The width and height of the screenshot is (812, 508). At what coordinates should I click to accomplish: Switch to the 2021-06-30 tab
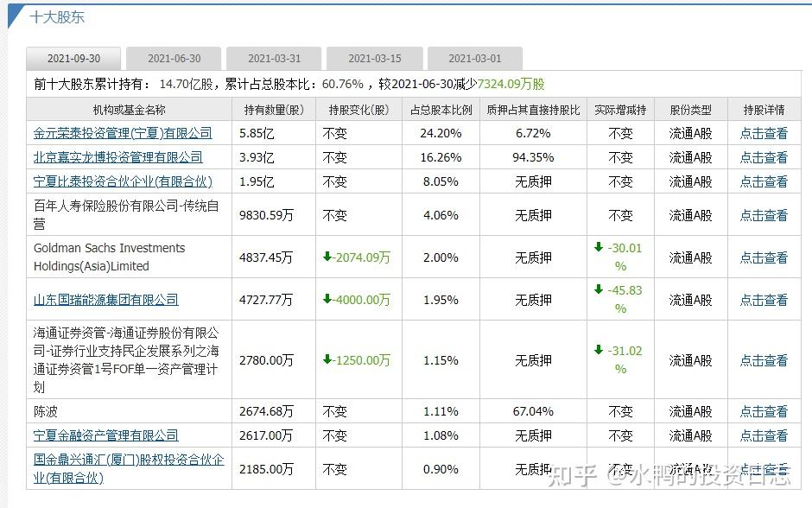coord(174,59)
